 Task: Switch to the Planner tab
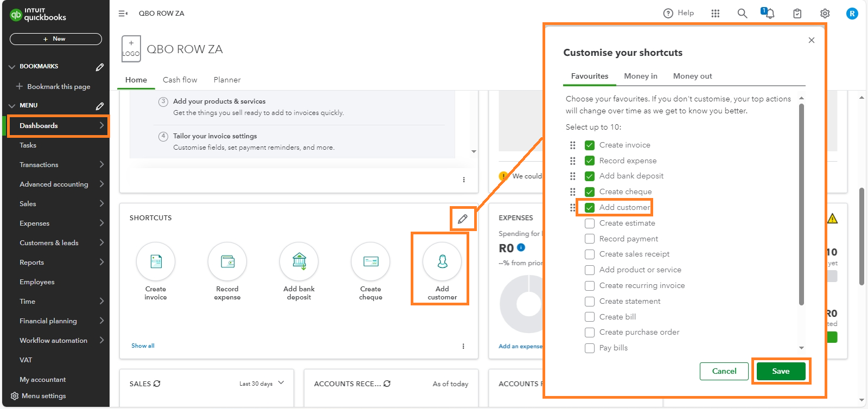(x=227, y=80)
